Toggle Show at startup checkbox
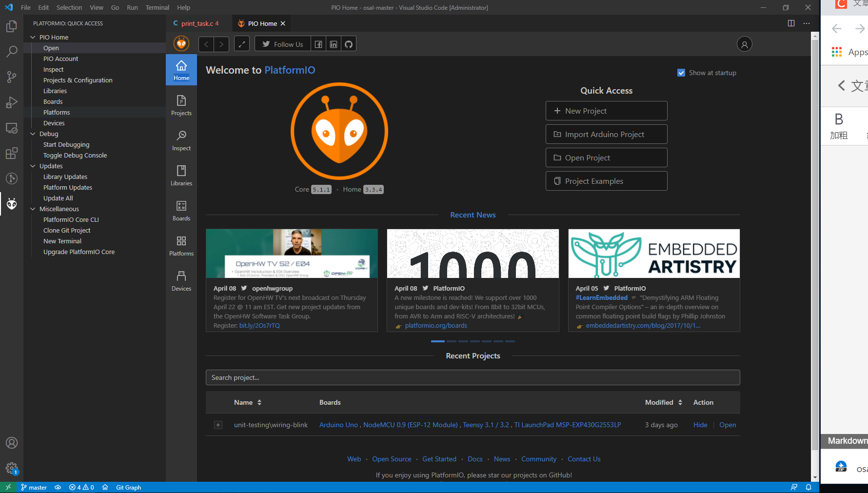The height and width of the screenshot is (493, 868). click(681, 73)
